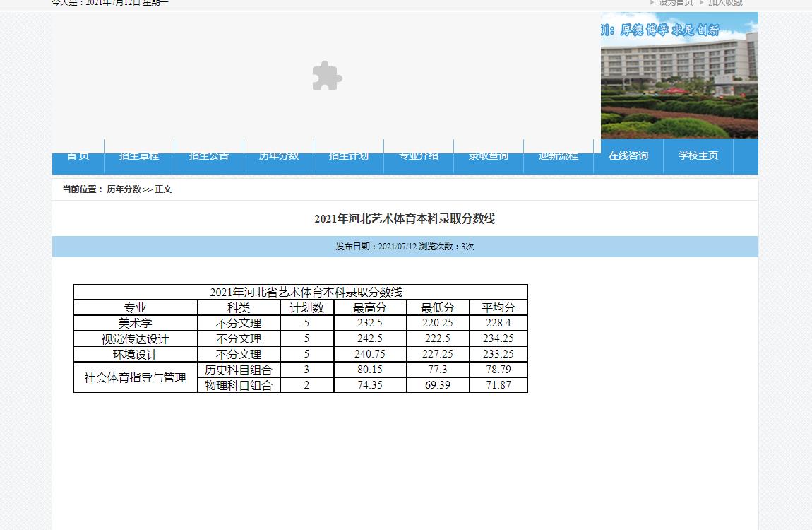
Task: Click the average score 234.25 cell
Action: point(498,338)
